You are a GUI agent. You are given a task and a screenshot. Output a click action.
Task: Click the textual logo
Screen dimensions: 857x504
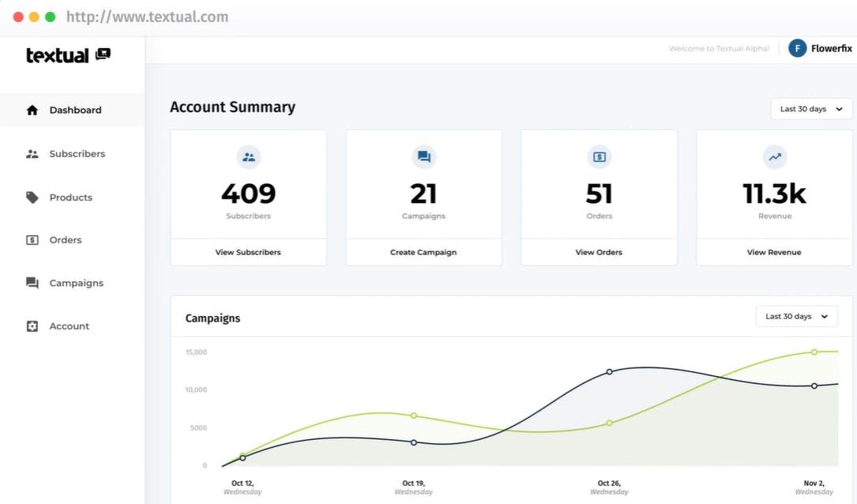click(68, 55)
